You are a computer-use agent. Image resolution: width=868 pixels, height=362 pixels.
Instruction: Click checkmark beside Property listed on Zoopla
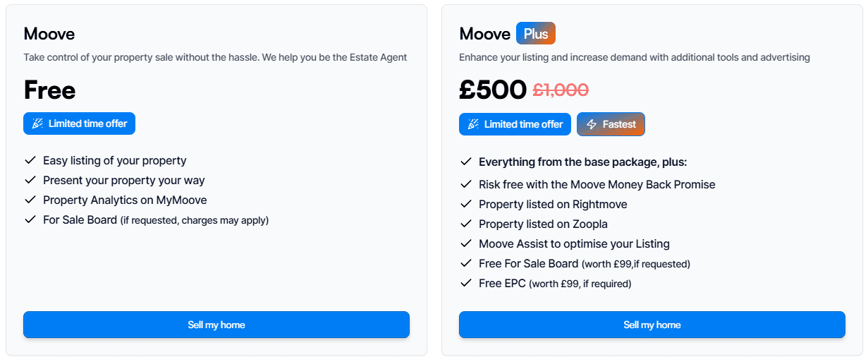click(465, 224)
